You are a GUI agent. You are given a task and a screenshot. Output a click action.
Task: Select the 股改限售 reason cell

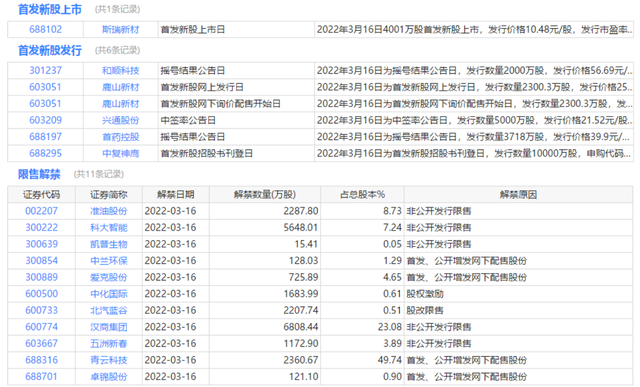point(518,310)
